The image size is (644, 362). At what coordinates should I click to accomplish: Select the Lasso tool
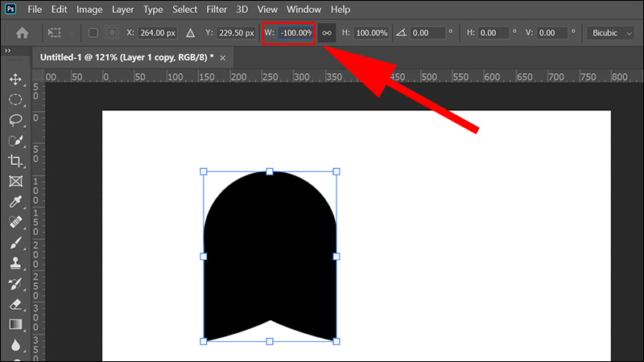tap(15, 120)
